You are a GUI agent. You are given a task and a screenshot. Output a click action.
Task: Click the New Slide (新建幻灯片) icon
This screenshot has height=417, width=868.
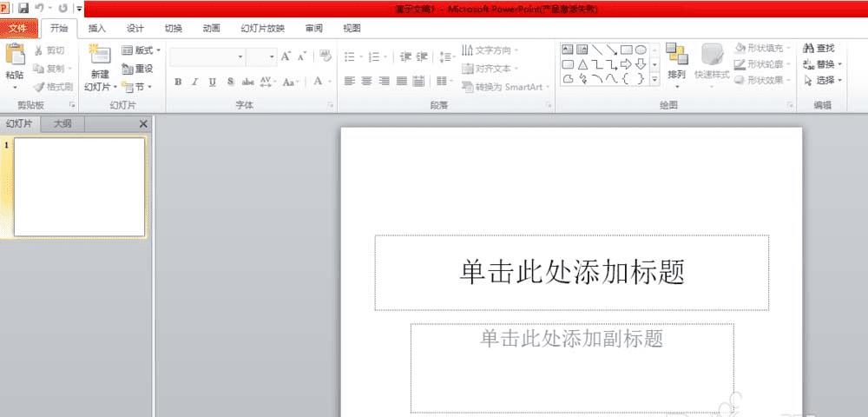coord(100,54)
